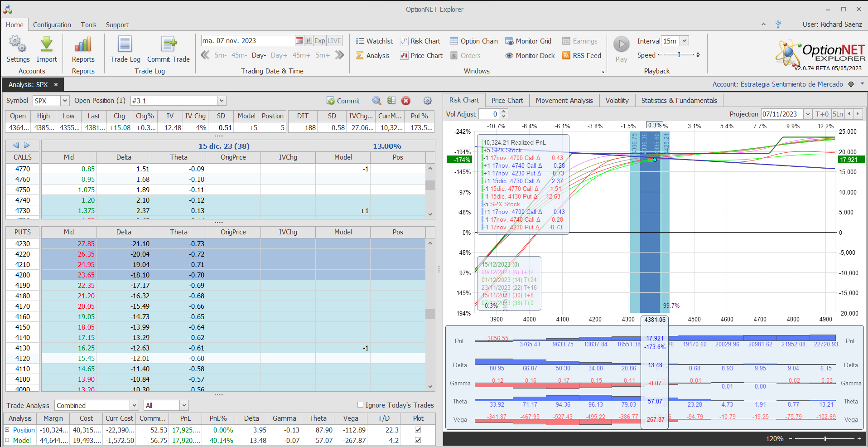Toggle the Exp button near date
The image size is (868, 447).
pyautogui.click(x=320, y=40)
